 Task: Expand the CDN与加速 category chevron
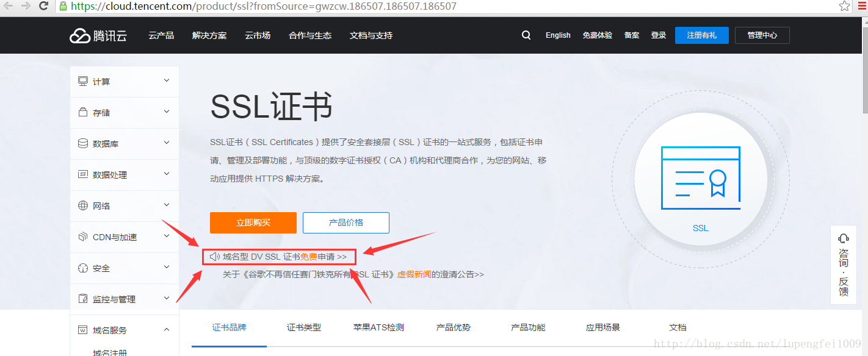point(167,236)
